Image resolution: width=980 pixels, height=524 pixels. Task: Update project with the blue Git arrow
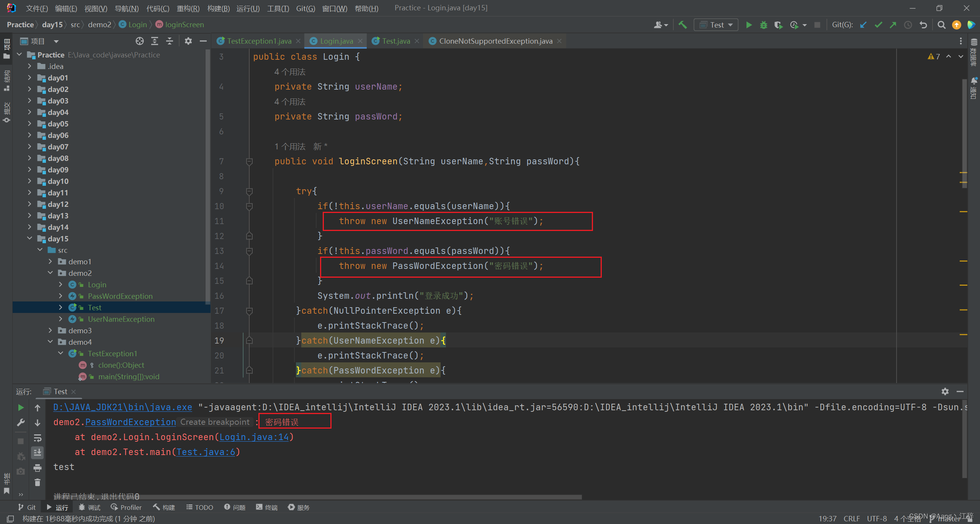tap(863, 25)
